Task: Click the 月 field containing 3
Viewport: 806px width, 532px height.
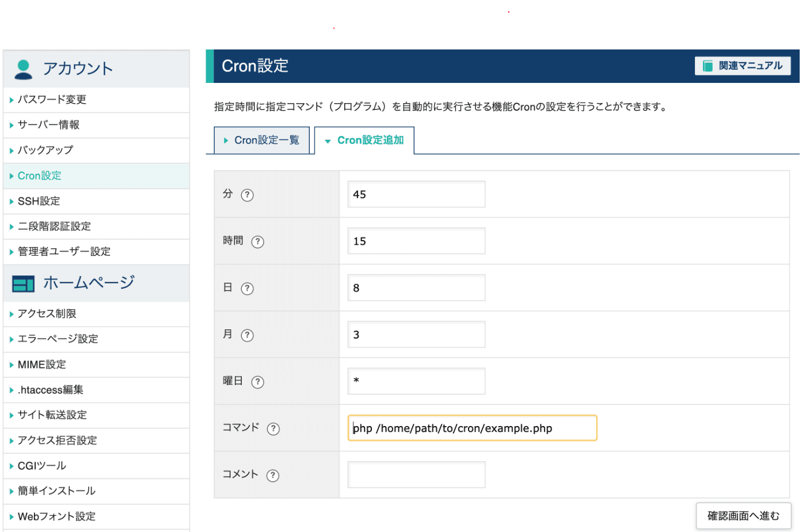Action: click(416, 334)
